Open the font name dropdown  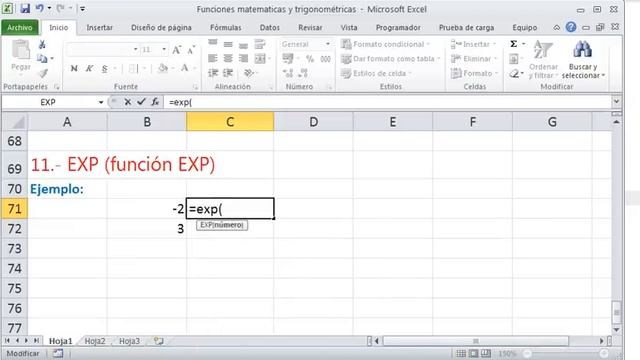point(136,49)
